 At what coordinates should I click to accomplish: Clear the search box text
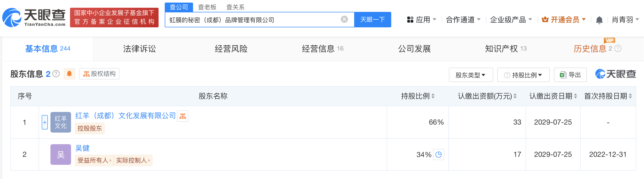(x=344, y=19)
